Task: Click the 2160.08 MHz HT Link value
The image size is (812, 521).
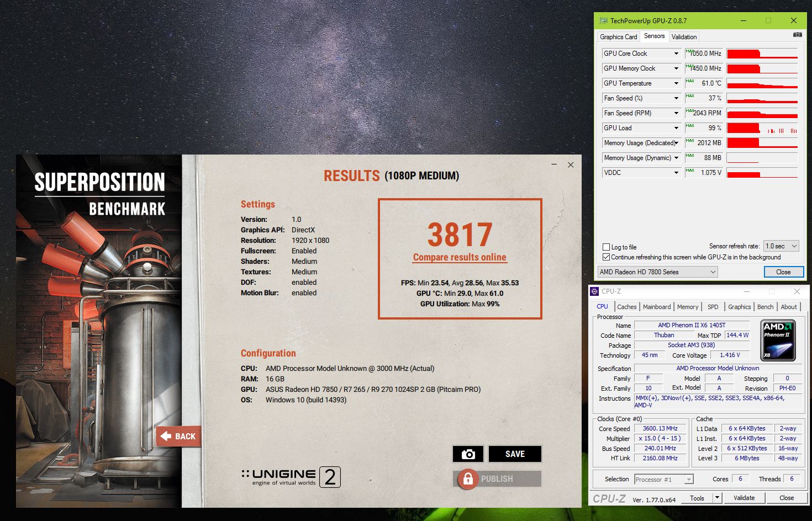Action: click(660, 458)
